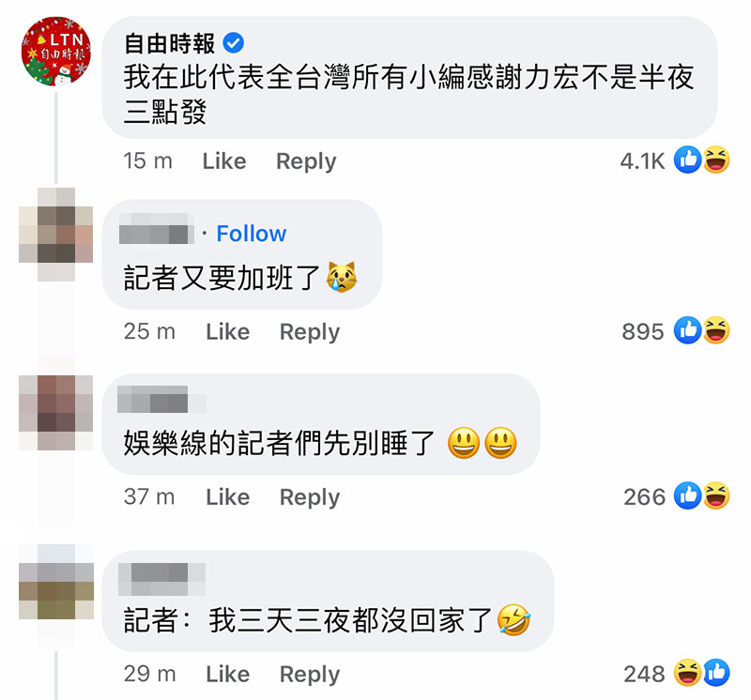Viewport: 751px width, 700px height.
Task: Like the 我三天三夜都沒回家了 comment
Action: tap(227, 674)
